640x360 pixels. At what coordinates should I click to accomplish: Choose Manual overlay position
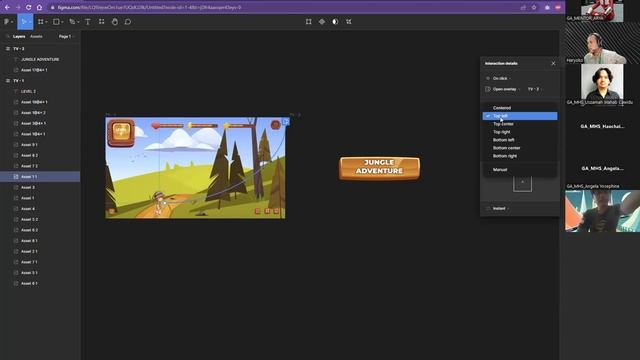point(520,170)
